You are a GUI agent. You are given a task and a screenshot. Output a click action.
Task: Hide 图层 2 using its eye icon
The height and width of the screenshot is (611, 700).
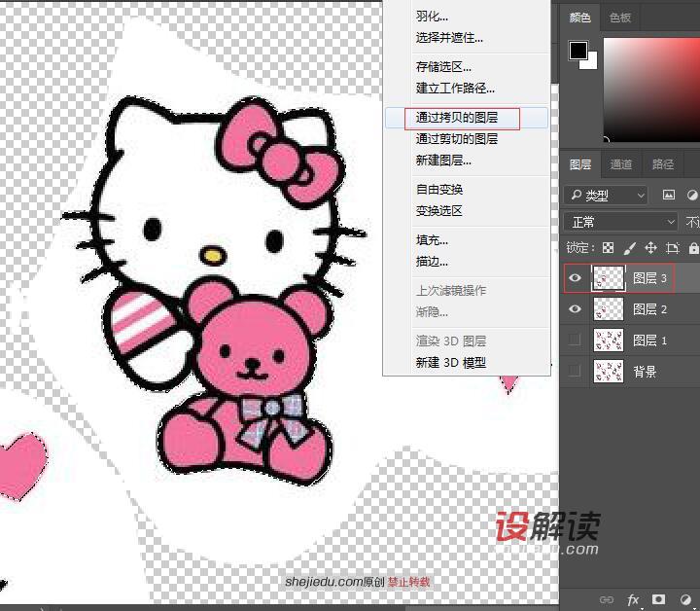tap(575, 309)
